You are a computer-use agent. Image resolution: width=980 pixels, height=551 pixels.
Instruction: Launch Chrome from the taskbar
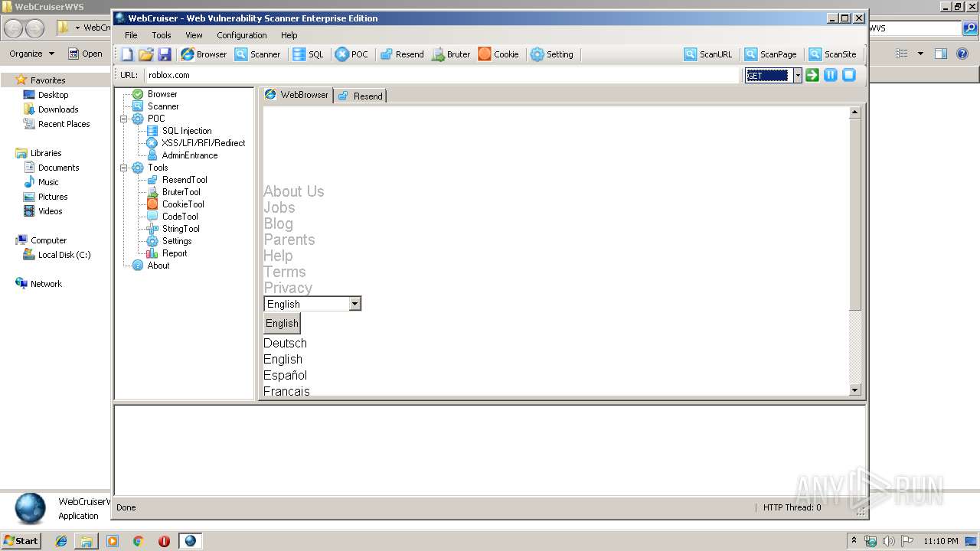[x=139, y=541]
